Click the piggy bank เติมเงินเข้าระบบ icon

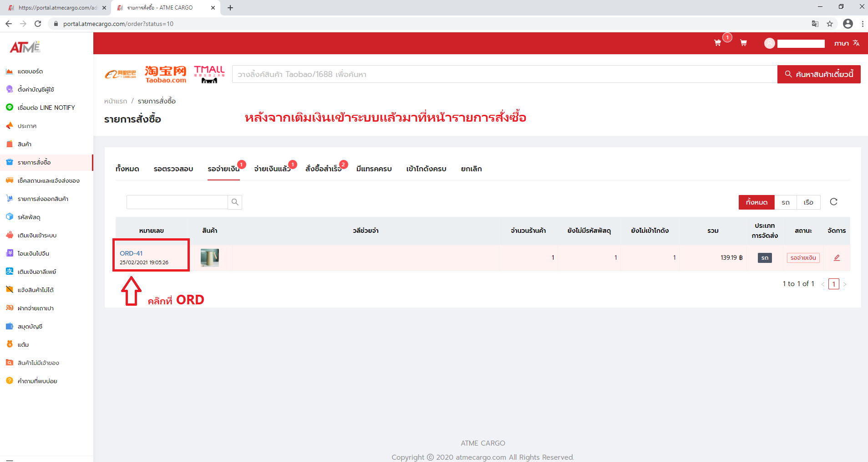[x=10, y=235]
